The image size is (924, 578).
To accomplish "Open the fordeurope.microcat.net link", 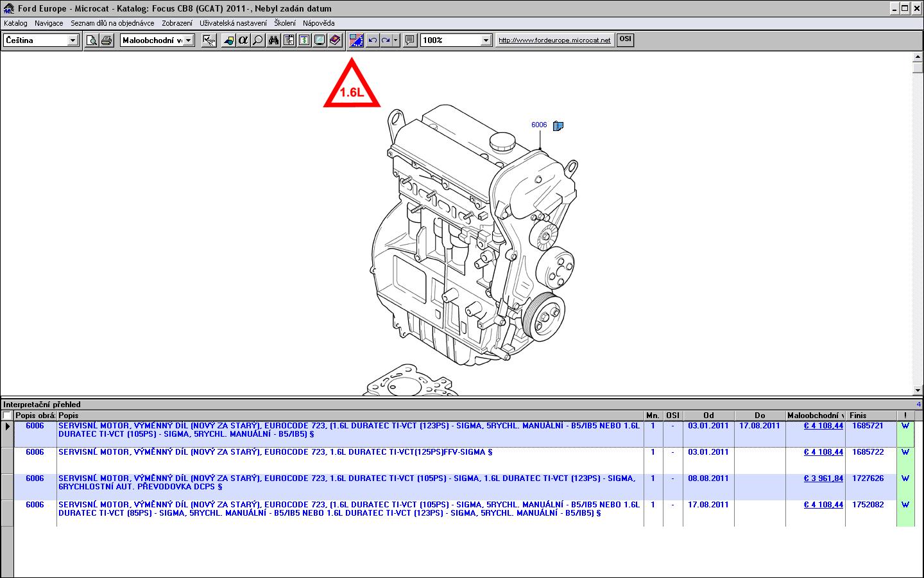I will (x=554, y=40).
